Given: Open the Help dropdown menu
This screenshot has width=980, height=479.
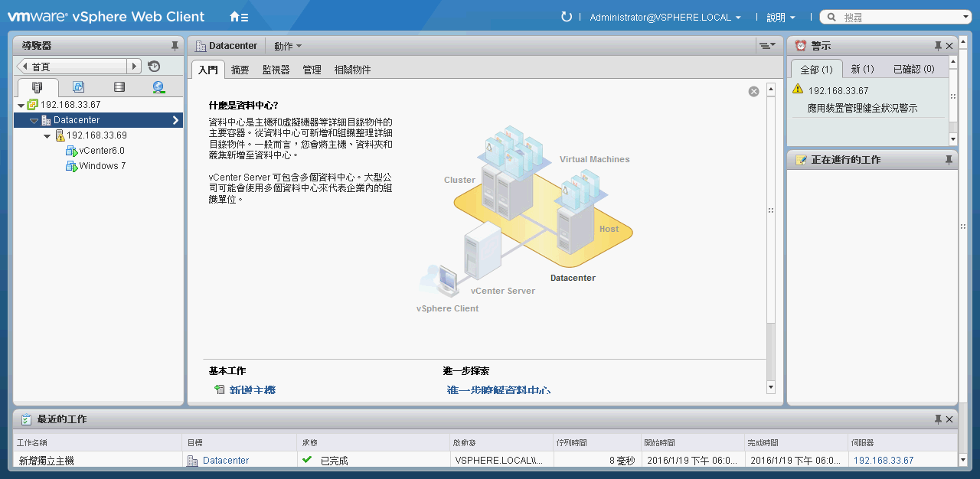Looking at the screenshot, I should [x=781, y=17].
